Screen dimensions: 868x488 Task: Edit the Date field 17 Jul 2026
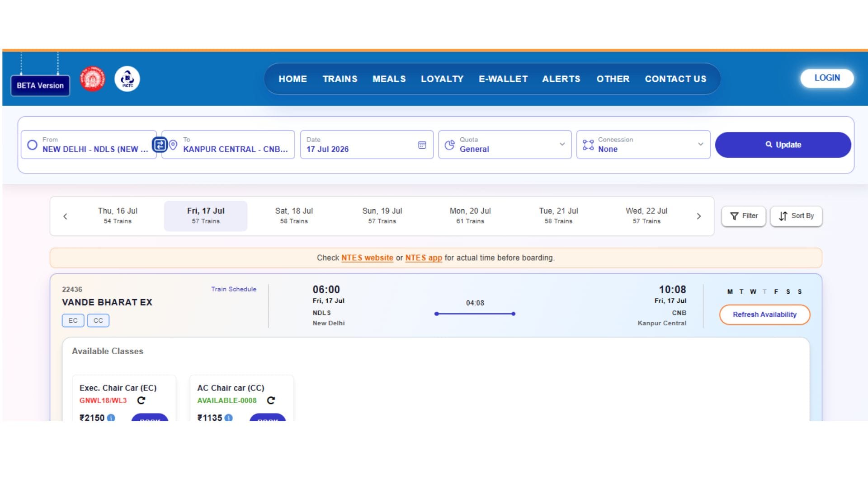(x=367, y=145)
